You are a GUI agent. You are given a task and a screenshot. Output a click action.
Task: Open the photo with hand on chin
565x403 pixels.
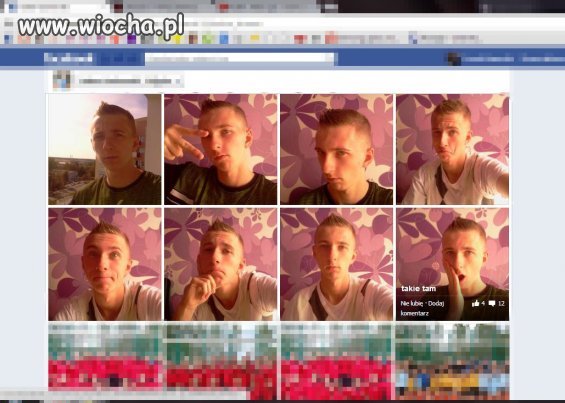[221, 264]
